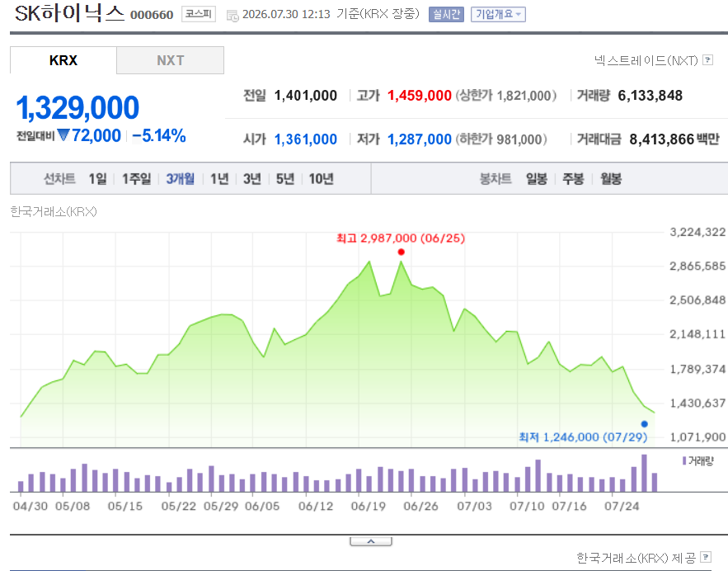Open the 기업개요 dropdown
The image size is (728, 571).
pos(498,14)
